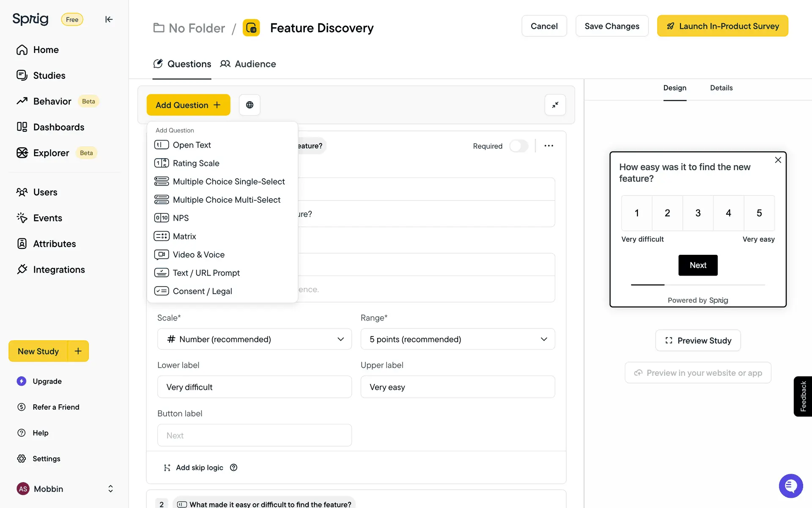This screenshot has height=508, width=812.
Task: Expand the Range points dropdown
Action: point(457,339)
